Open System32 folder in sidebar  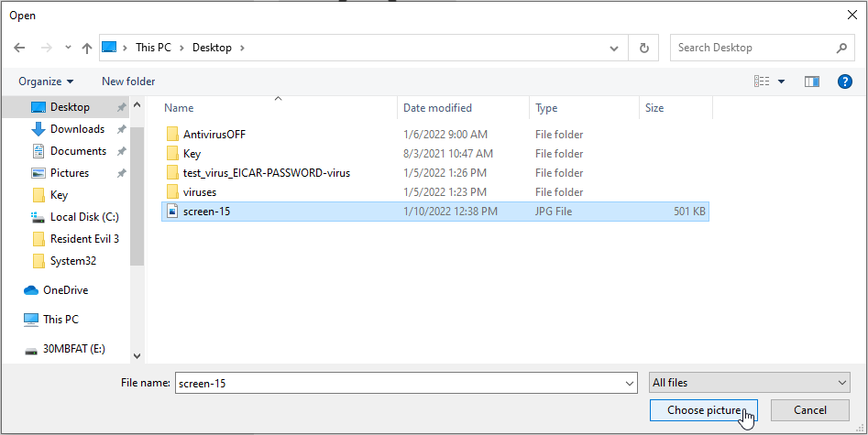click(73, 261)
